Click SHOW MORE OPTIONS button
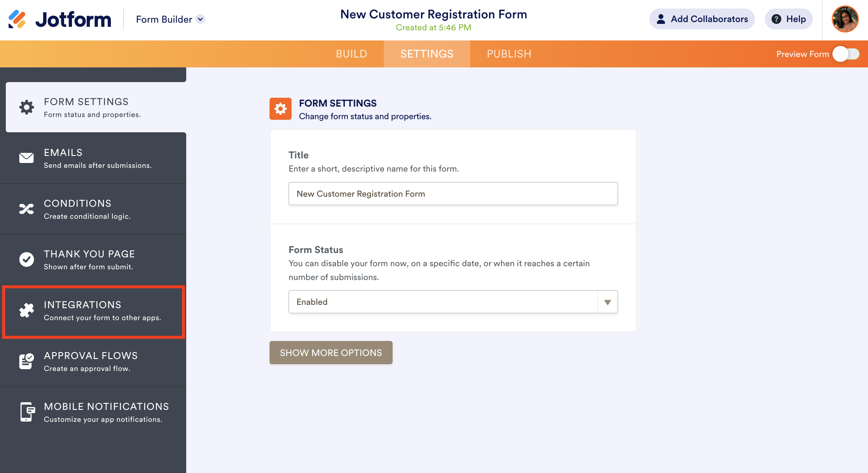The height and width of the screenshot is (473, 868). click(331, 353)
